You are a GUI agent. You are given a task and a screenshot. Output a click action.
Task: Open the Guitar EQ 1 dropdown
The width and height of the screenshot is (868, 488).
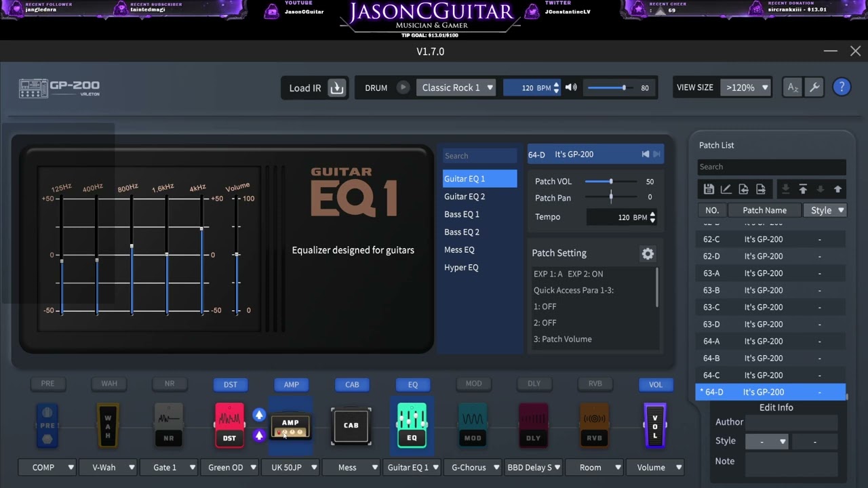coord(412,467)
